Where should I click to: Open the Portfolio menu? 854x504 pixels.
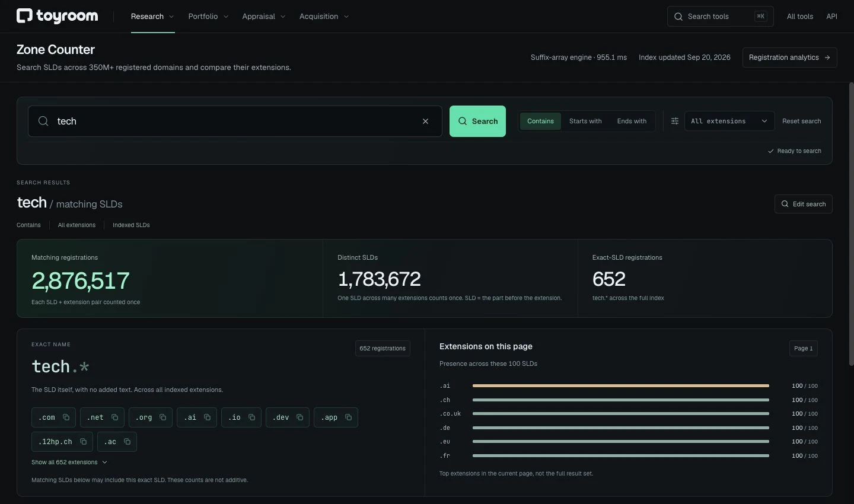coord(208,17)
